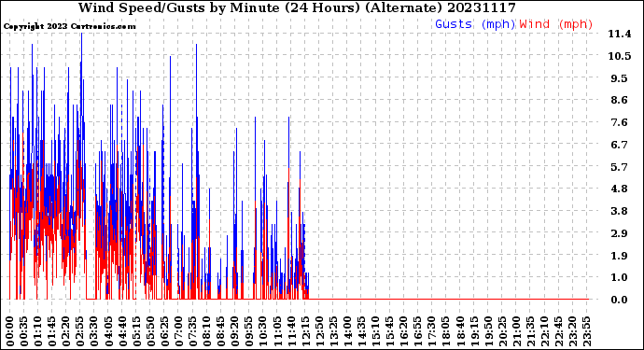
Task: Click the 1.9 y-axis value
Action: click(x=620, y=256)
